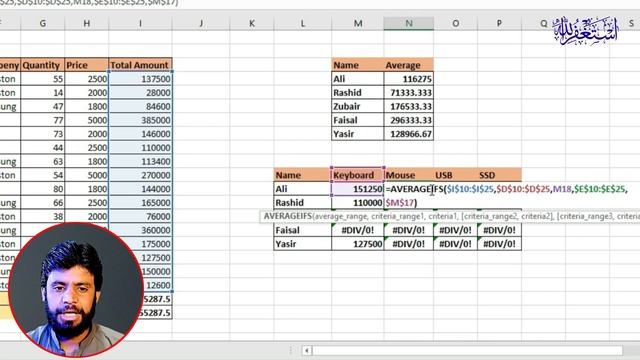Select the total amount cell 84600
Screen dimensions: 640x360
tap(140, 106)
